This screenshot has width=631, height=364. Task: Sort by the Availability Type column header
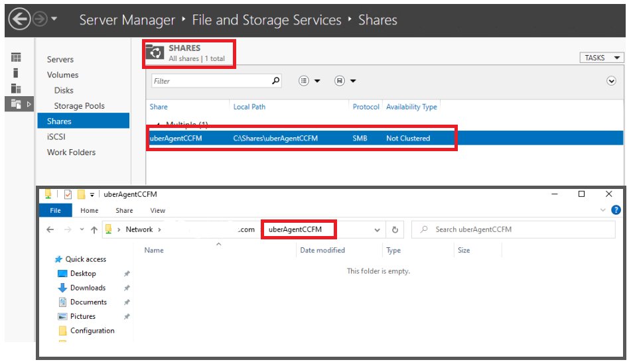coord(411,107)
